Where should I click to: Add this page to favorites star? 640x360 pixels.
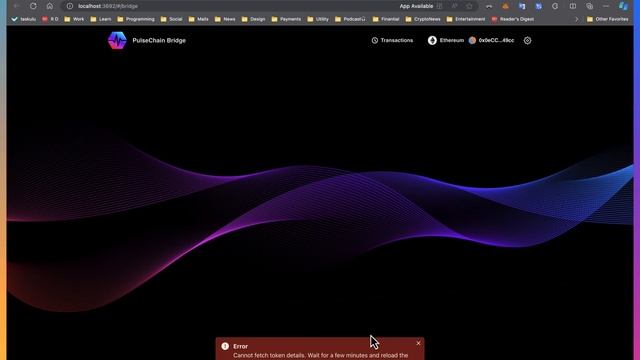[469, 6]
